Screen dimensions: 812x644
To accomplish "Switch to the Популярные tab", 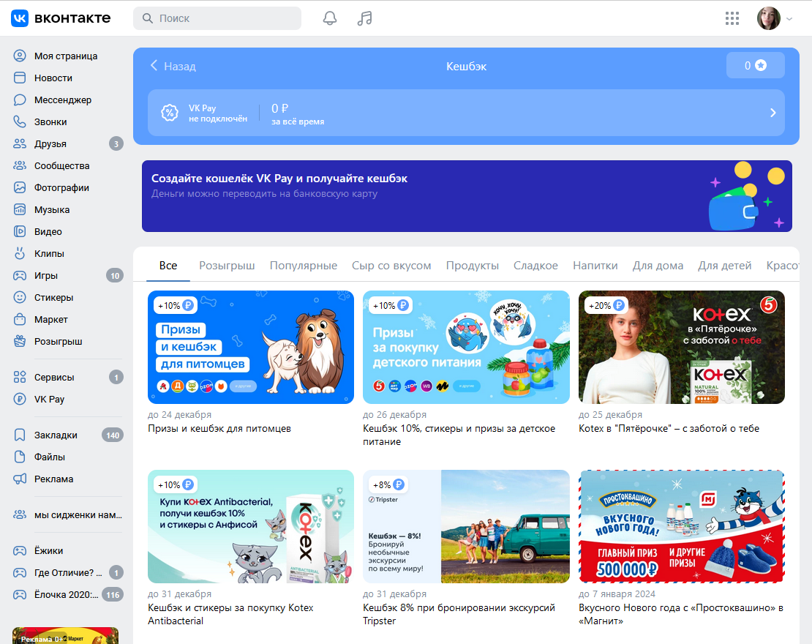I will point(304,265).
